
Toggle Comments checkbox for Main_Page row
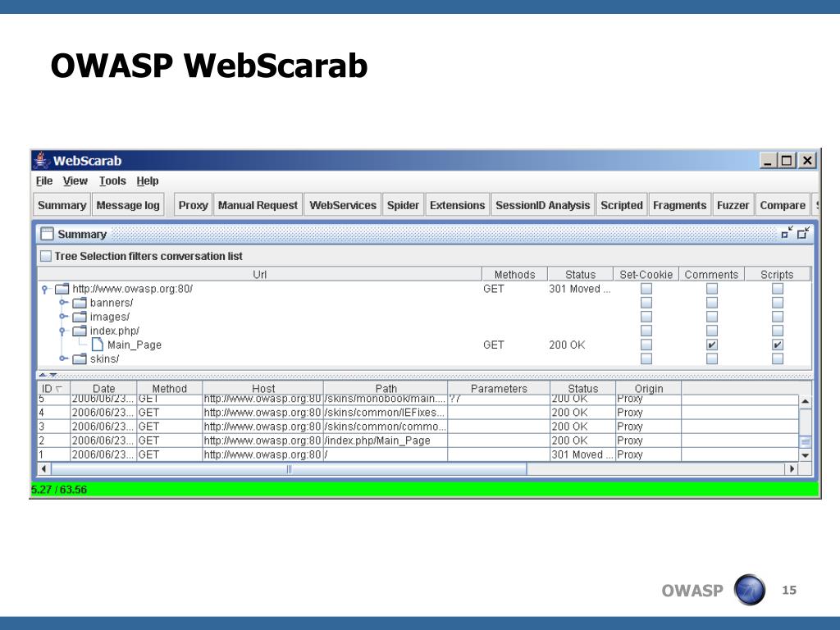point(711,345)
